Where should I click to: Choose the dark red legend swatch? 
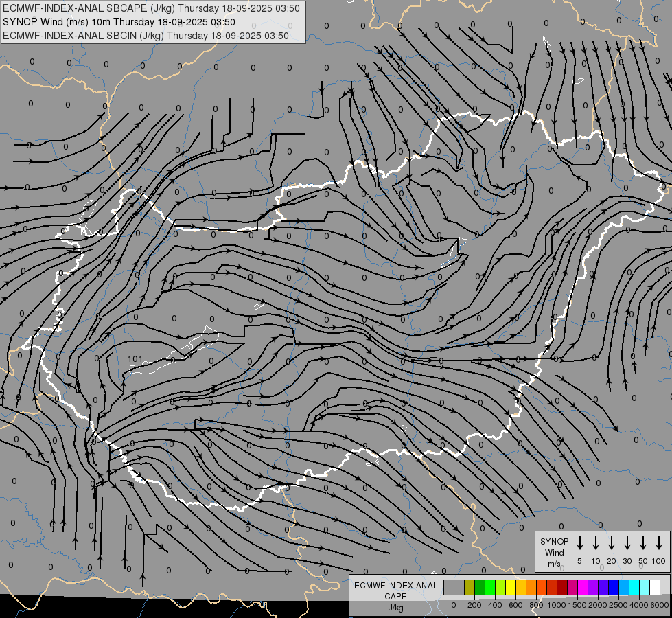tap(562, 587)
